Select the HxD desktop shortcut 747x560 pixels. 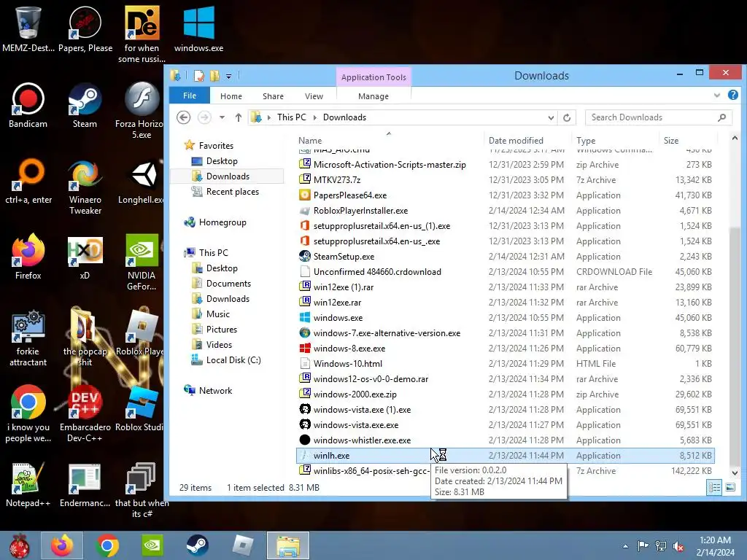[85, 257]
